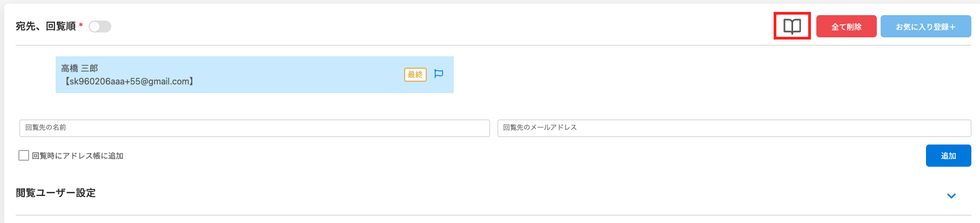The height and width of the screenshot is (223, 980).
Task: Toggle the 宛先、回覧順 switch
Action: (100, 27)
